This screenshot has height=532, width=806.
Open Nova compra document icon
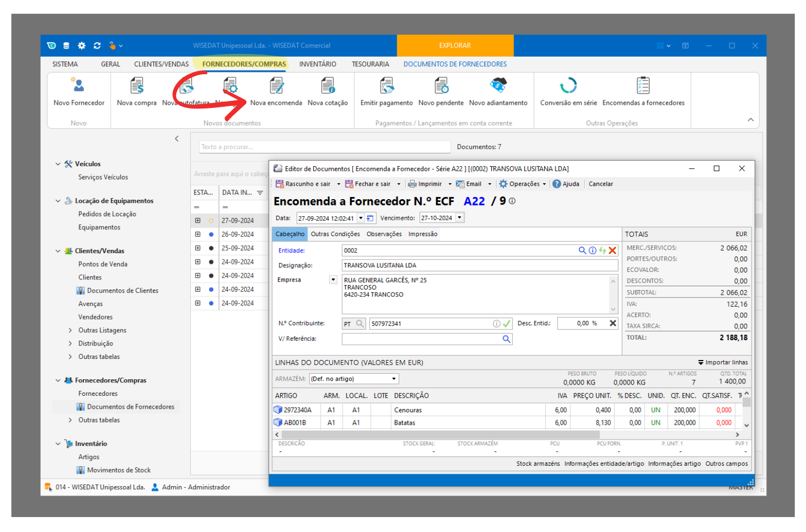(137, 87)
